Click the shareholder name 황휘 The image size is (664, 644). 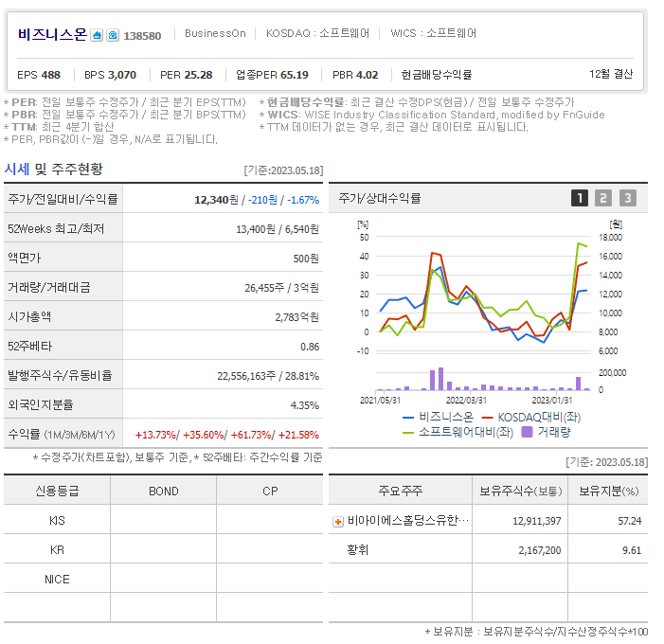pyautogui.click(x=358, y=549)
